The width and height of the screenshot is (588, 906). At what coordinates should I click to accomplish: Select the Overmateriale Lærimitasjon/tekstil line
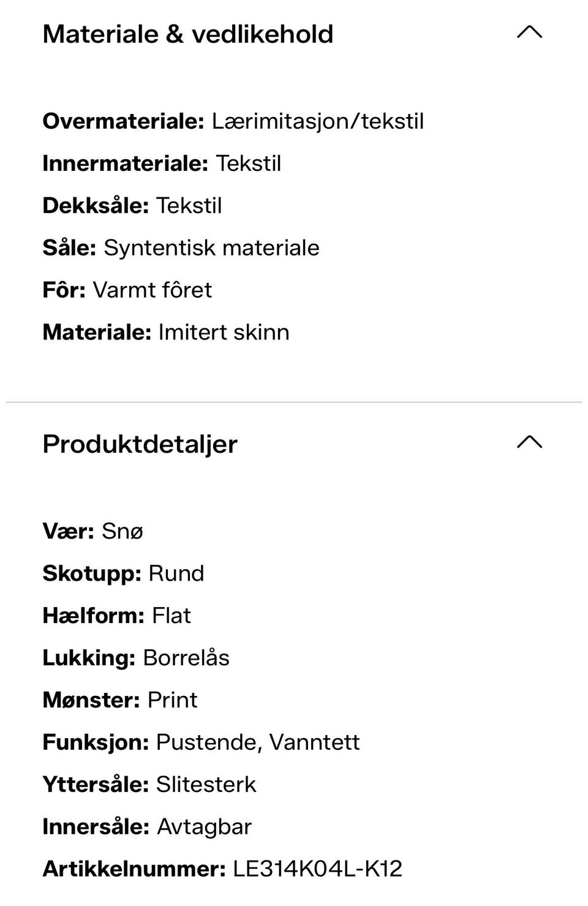[233, 121]
